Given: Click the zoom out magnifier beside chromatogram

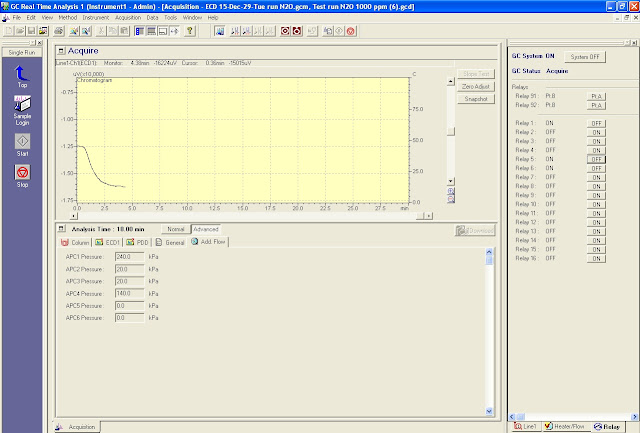Looking at the screenshot, I should point(451,199).
